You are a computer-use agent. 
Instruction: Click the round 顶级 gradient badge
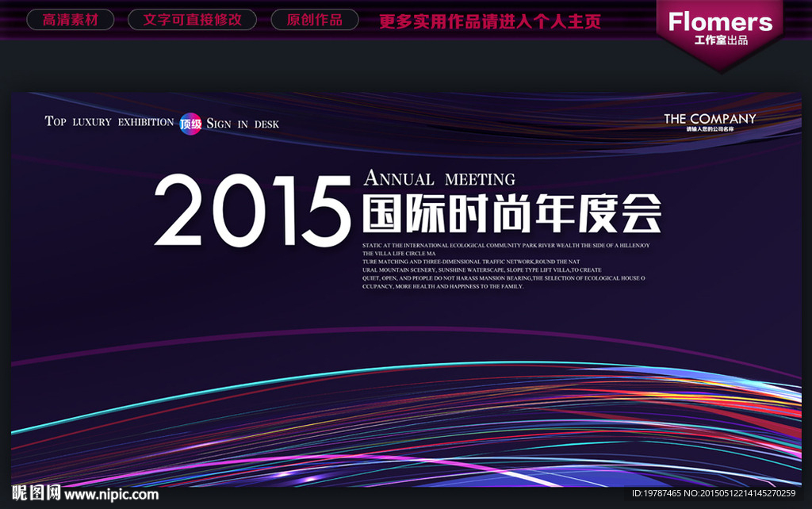click(190, 124)
